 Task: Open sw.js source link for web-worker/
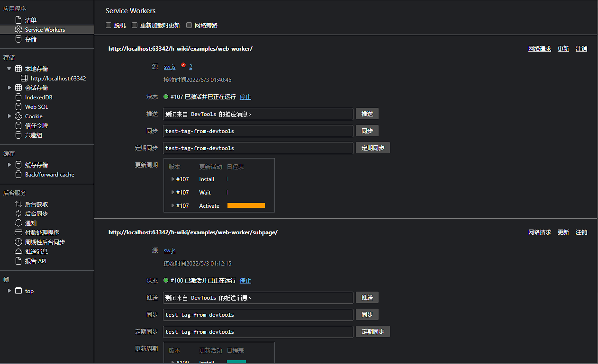(x=170, y=67)
